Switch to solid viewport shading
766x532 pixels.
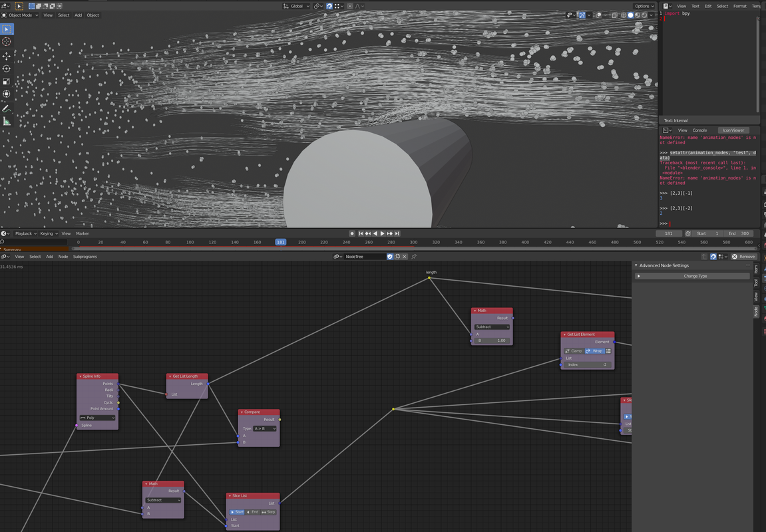[x=630, y=15]
